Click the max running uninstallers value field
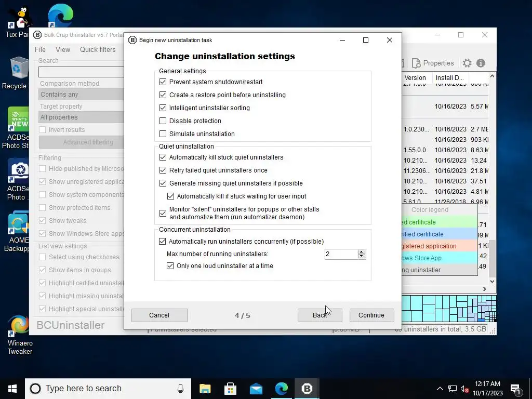This screenshot has height=399, width=532. coord(341,254)
